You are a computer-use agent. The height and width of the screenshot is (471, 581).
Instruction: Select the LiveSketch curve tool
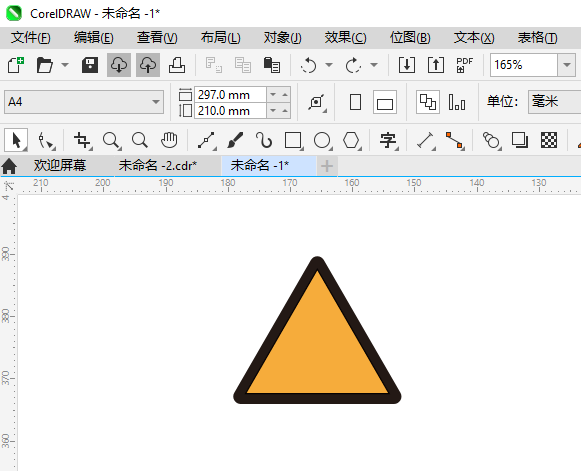(x=264, y=140)
